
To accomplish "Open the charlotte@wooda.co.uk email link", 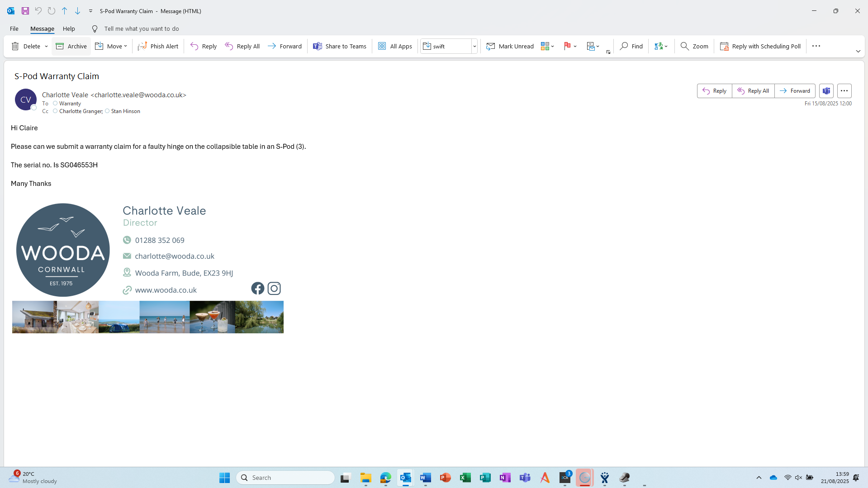I will click(x=175, y=256).
